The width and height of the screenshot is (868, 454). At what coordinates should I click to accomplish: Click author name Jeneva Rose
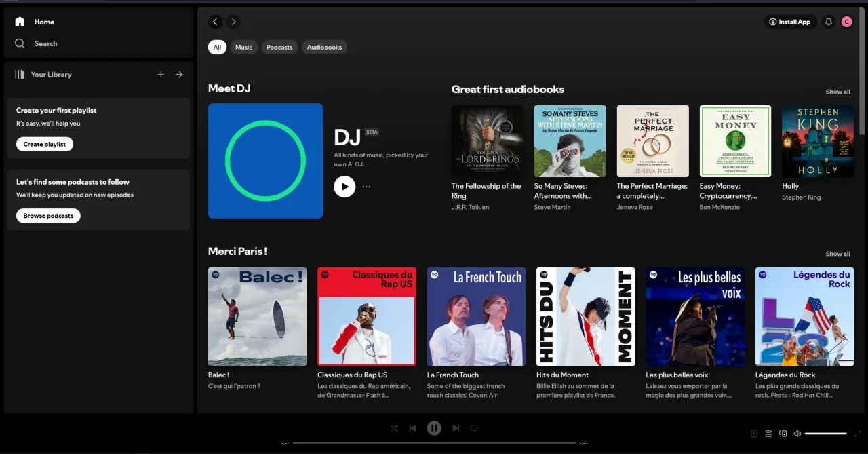[x=635, y=207]
